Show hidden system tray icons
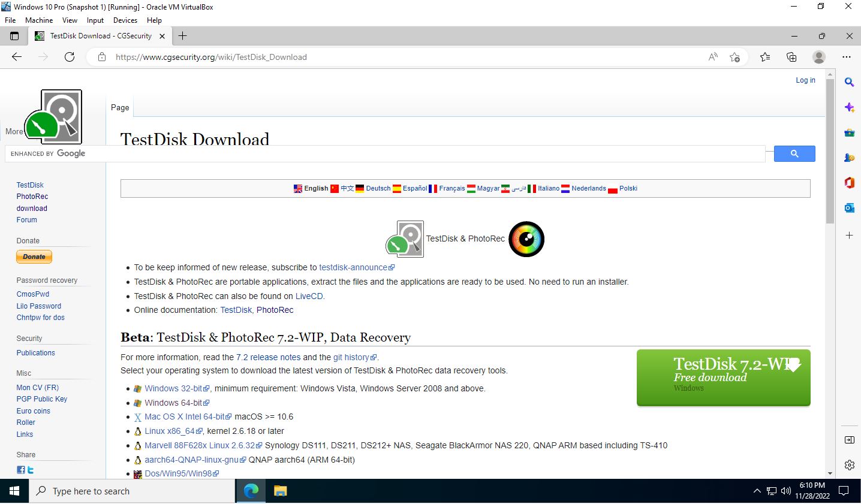Screen dimensions: 861x504 point(757,491)
